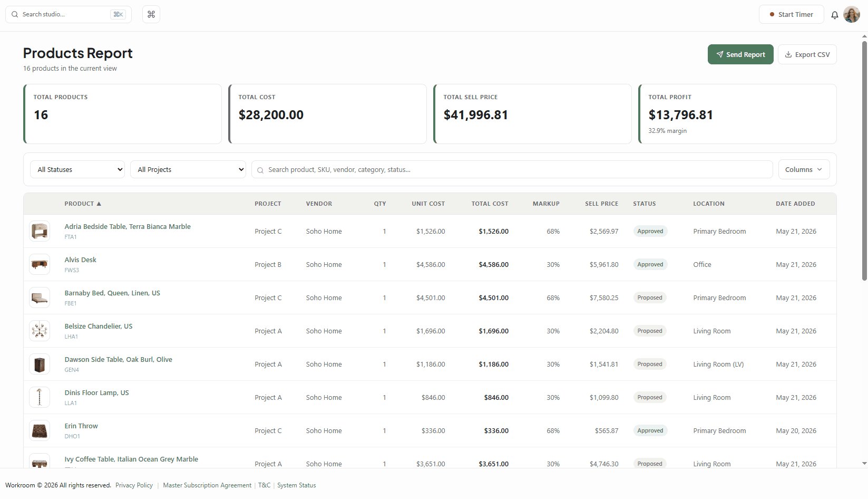Viewport: 868px width, 499px height.
Task: Click the Proposed badge for Barnaby Bed
Action: 650,298
